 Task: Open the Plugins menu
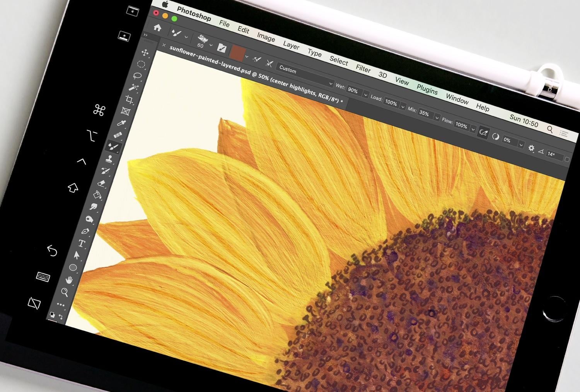(x=427, y=89)
